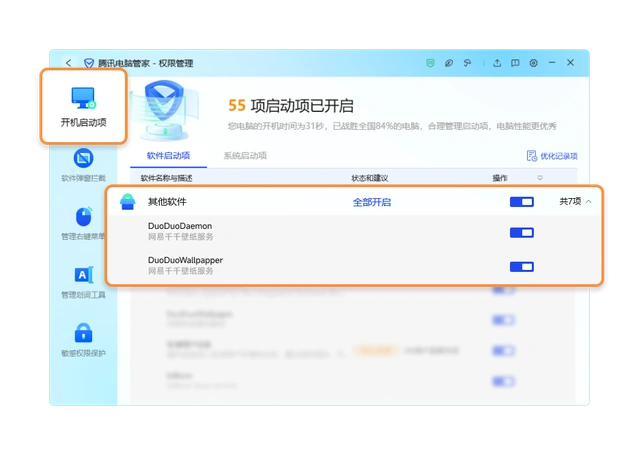
Task: Click the back arrow in title bar
Action: tap(68, 63)
